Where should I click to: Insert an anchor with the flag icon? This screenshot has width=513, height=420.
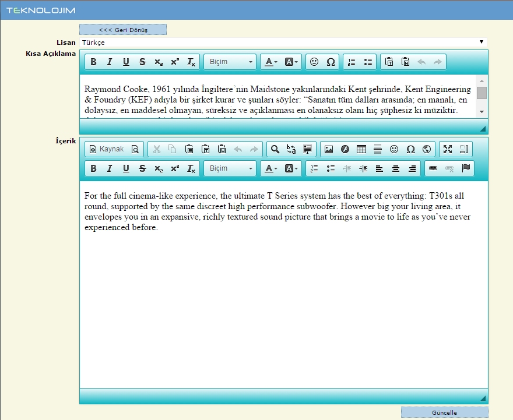coord(466,168)
